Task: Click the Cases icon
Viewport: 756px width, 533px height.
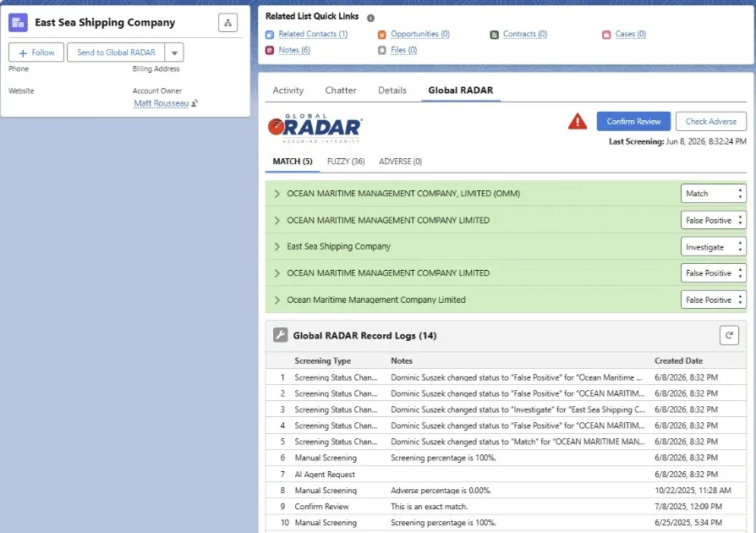Action: coord(606,34)
